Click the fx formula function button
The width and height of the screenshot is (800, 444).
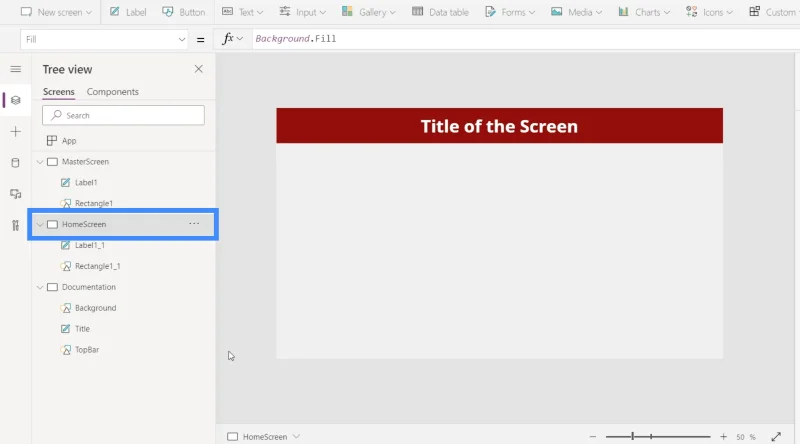[x=232, y=39]
